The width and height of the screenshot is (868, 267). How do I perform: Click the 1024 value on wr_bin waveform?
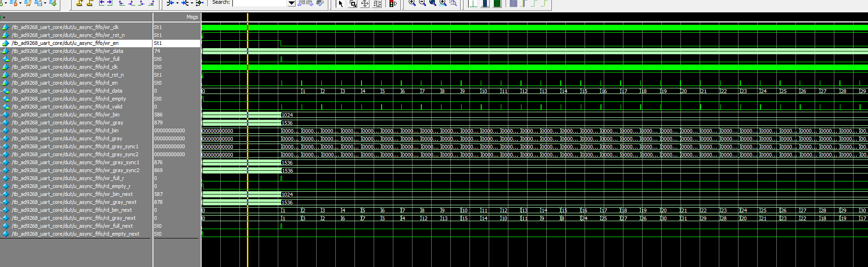pos(288,115)
